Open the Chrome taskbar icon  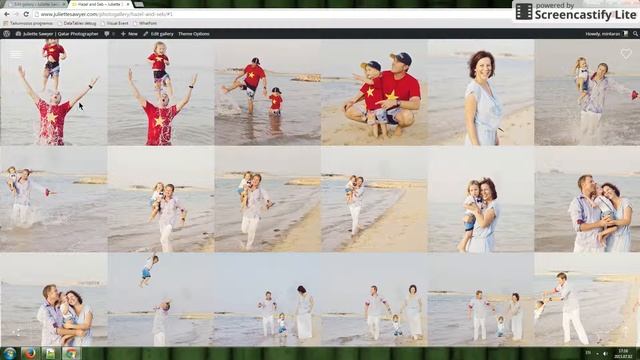pos(71,353)
